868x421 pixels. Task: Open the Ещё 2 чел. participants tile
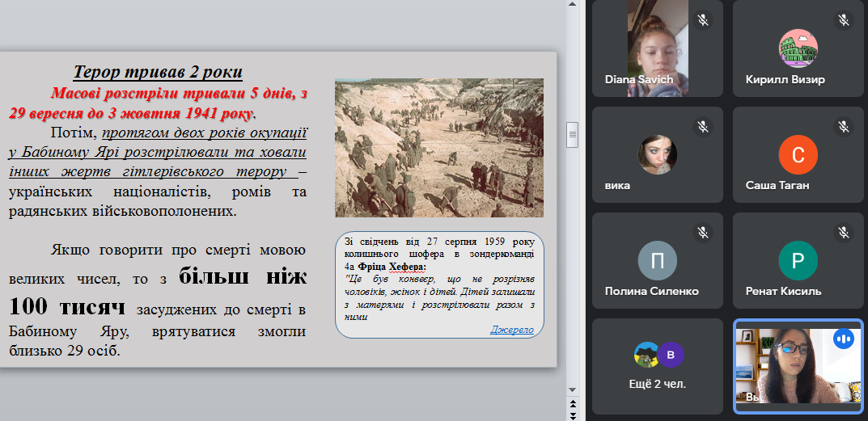(x=658, y=366)
